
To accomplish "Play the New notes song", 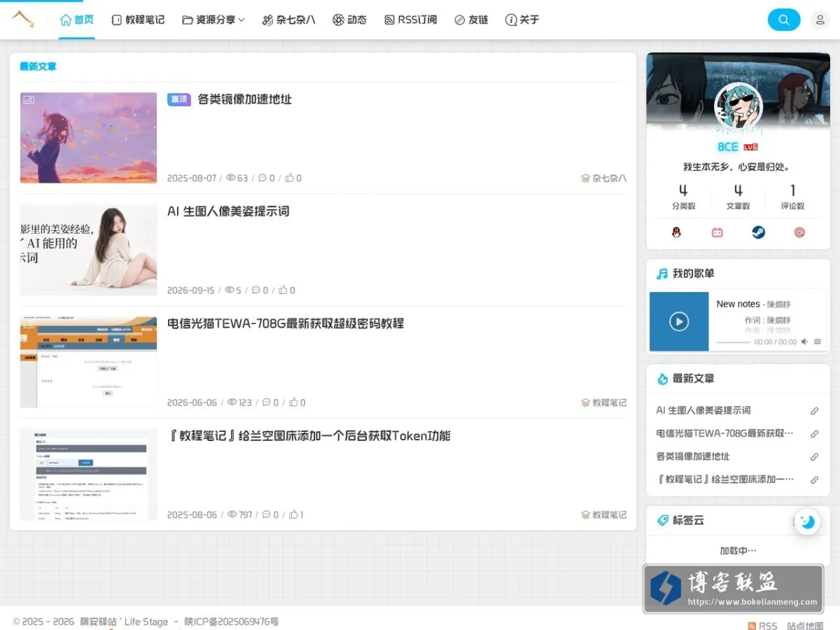I will point(679,321).
